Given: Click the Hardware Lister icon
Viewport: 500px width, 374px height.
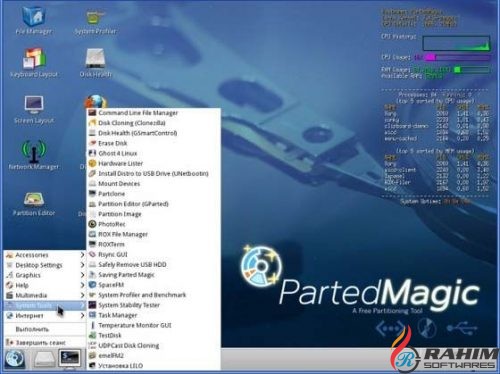Looking at the screenshot, I should tap(92, 163).
